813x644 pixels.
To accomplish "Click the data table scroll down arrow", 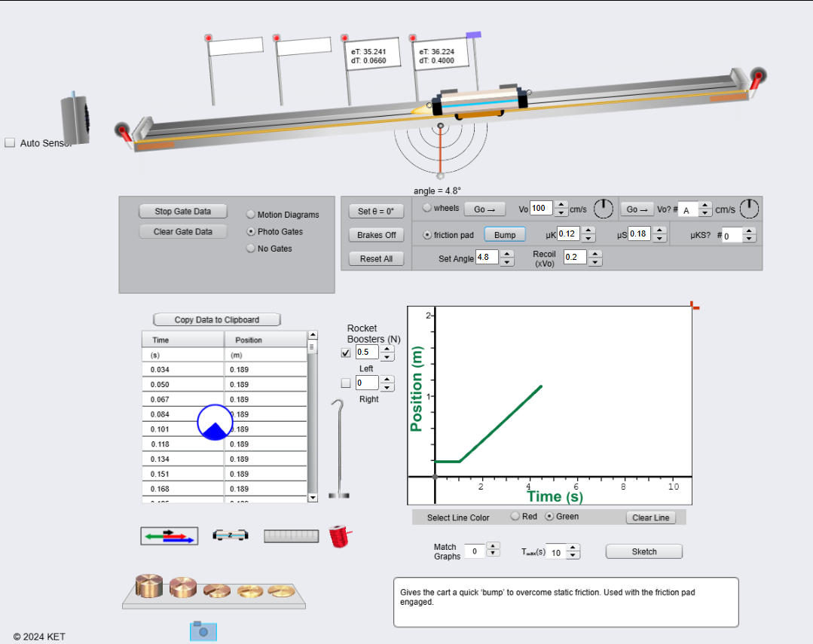I will pos(313,498).
